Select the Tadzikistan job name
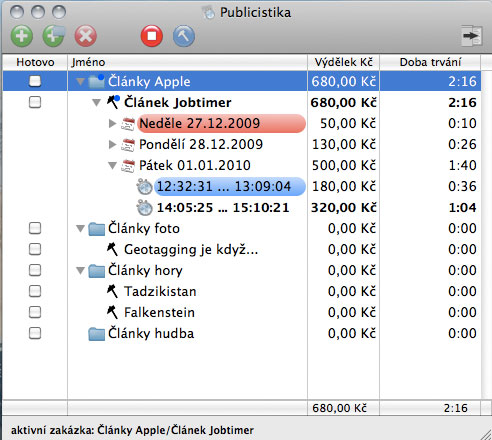 click(x=160, y=291)
